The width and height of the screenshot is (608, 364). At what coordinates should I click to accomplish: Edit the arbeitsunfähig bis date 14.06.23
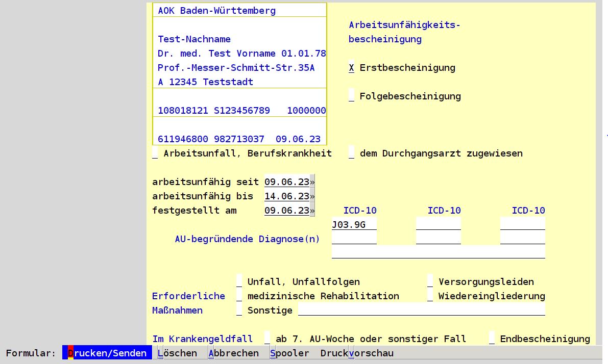pos(287,196)
